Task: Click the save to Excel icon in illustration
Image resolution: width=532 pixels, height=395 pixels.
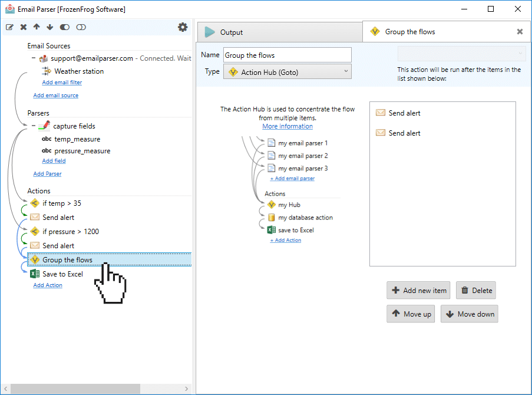Action: 272,230
